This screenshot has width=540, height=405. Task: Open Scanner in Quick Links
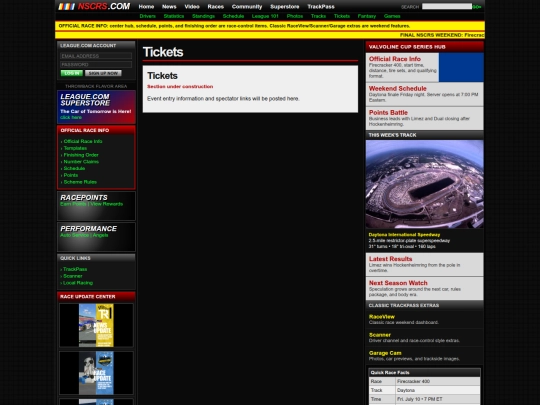tap(73, 276)
